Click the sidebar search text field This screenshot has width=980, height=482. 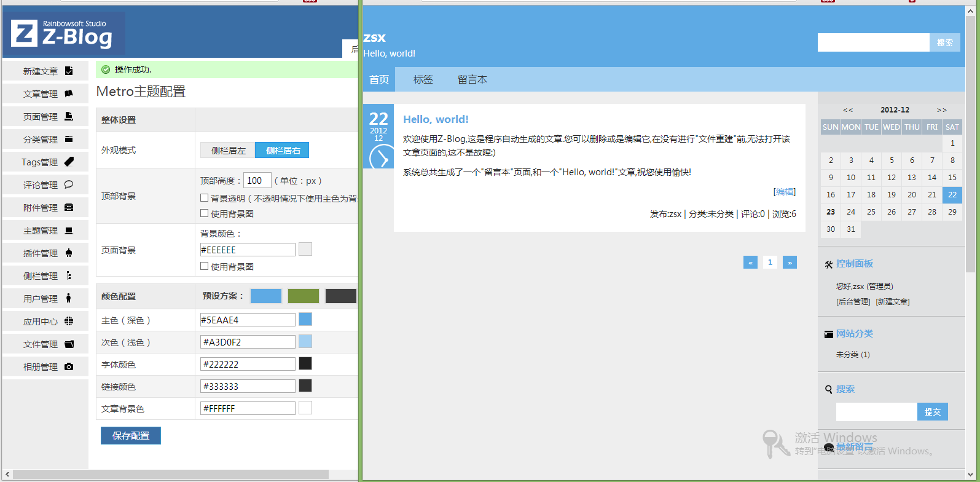(877, 412)
